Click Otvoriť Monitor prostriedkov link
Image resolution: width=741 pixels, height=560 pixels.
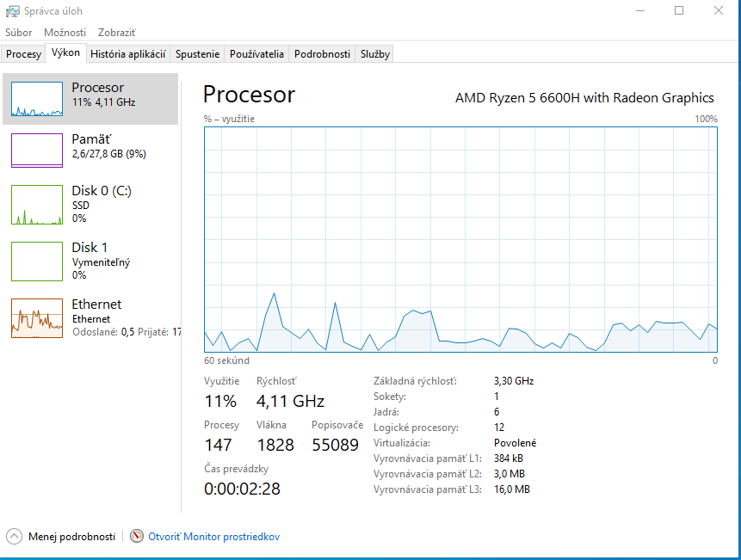214,537
